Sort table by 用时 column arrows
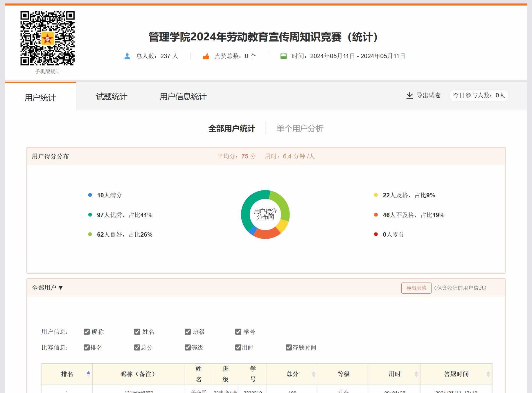Screen dimensions: 532x393 click(x=416, y=374)
